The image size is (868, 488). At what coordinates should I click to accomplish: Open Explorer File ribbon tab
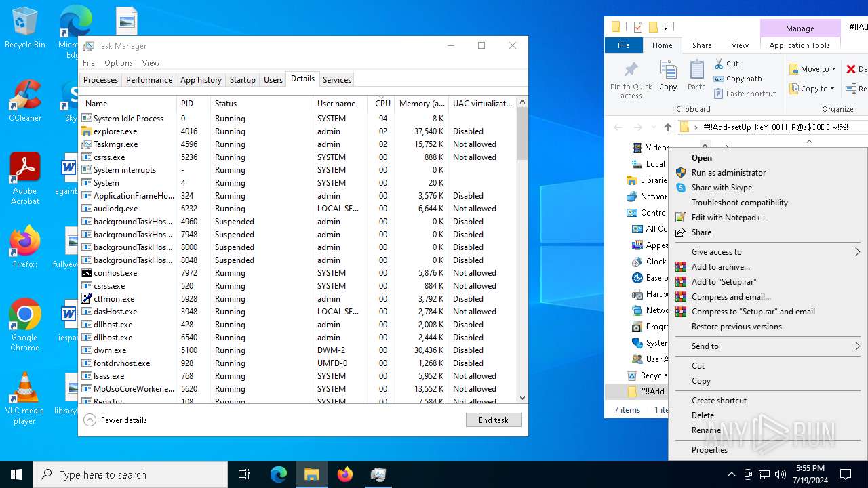pyautogui.click(x=624, y=45)
